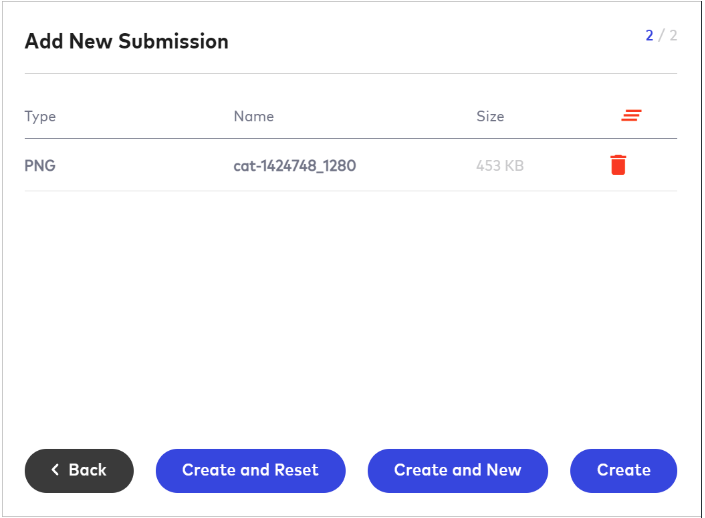Click the Add New Submission title
The width and height of the screenshot is (705, 518).
(126, 41)
